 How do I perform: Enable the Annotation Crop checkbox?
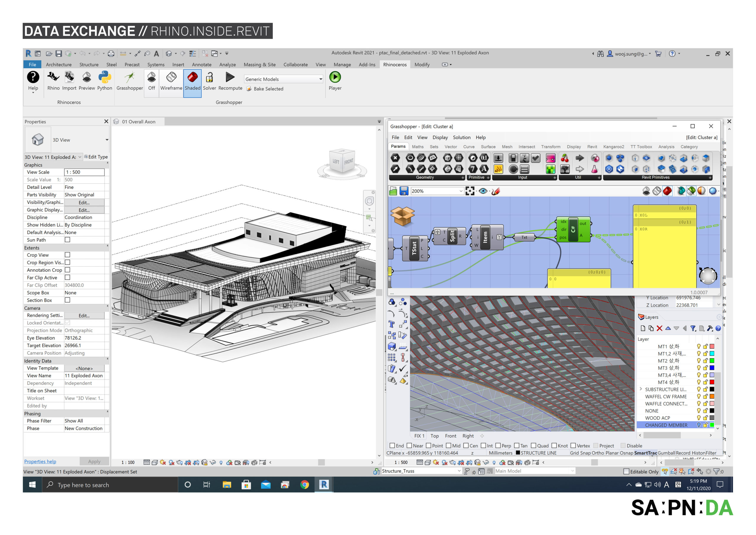[x=68, y=270]
